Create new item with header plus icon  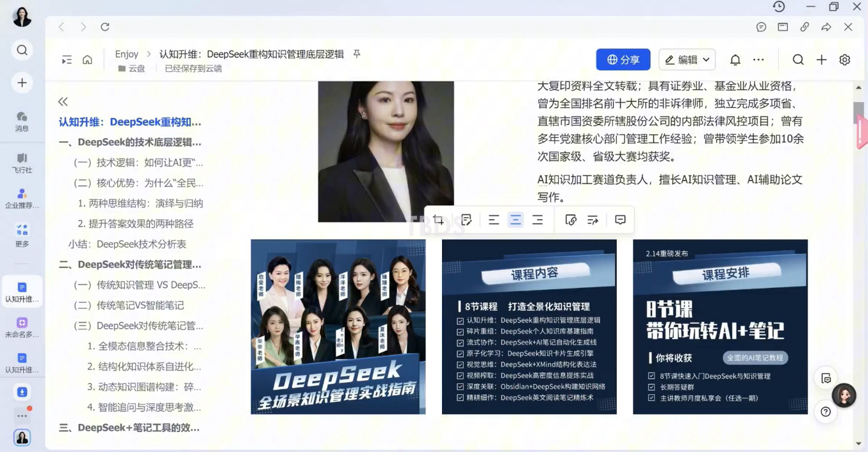click(x=821, y=60)
